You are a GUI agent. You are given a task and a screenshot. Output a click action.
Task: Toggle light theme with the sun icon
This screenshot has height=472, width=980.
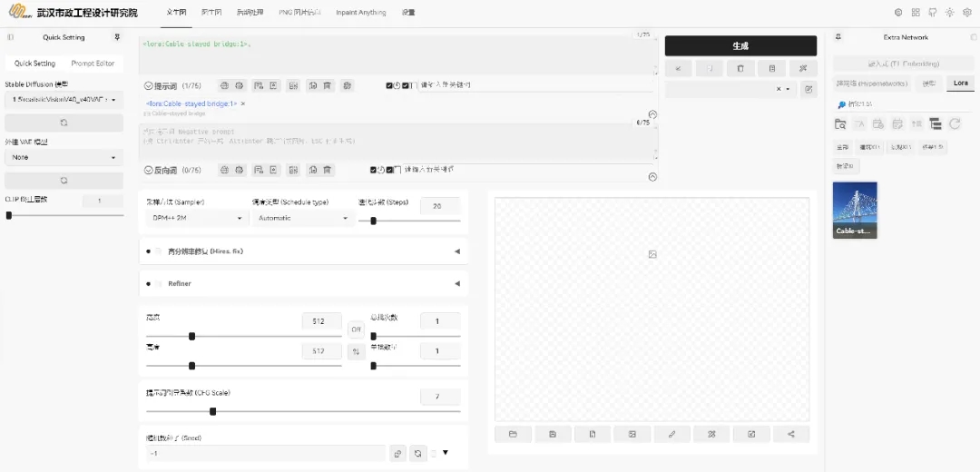coord(949,13)
